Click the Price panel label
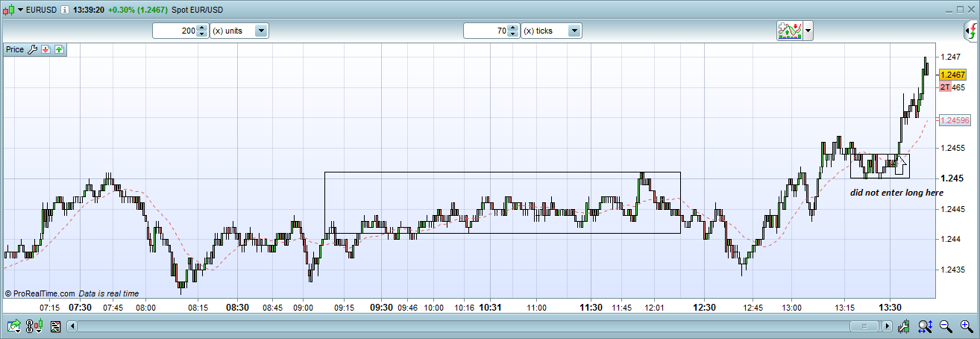This screenshot has width=980, height=339. tap(15, 49)
